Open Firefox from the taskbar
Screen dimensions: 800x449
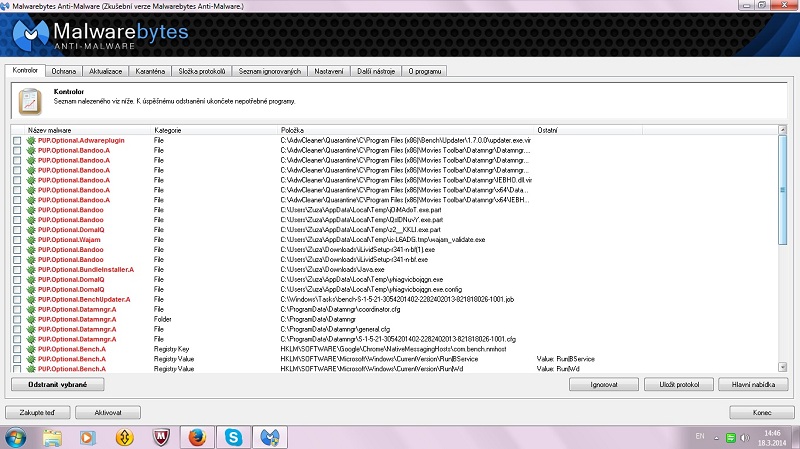197,436
